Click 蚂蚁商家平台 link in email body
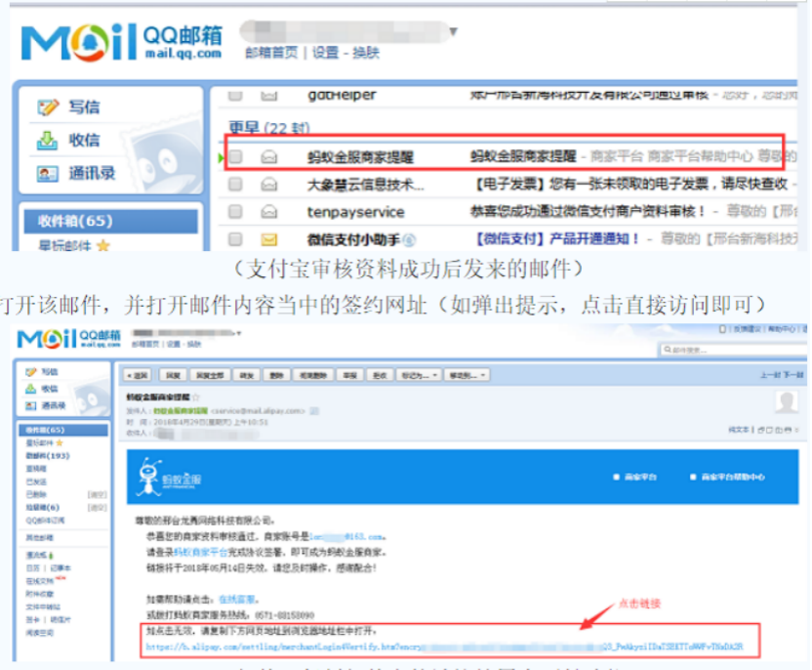This screenshot has height=670, width=812. coord(200,552)
